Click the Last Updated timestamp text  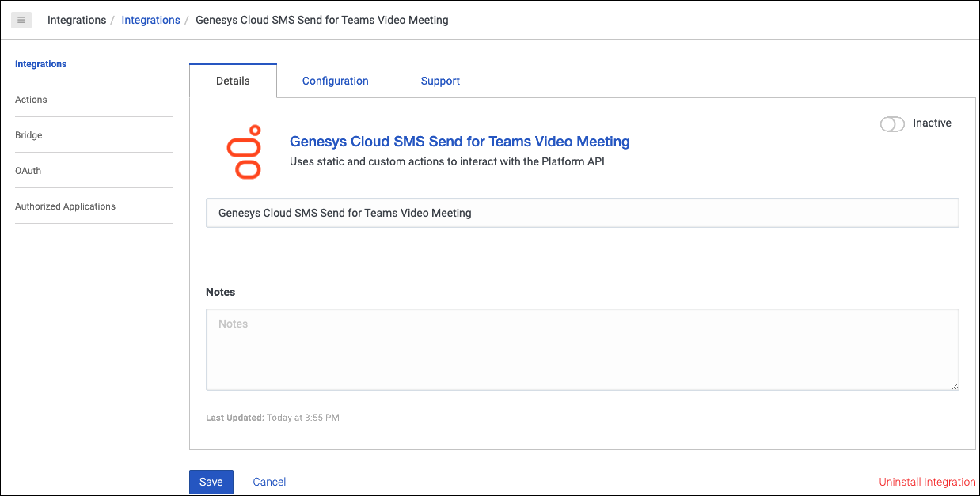272,418
